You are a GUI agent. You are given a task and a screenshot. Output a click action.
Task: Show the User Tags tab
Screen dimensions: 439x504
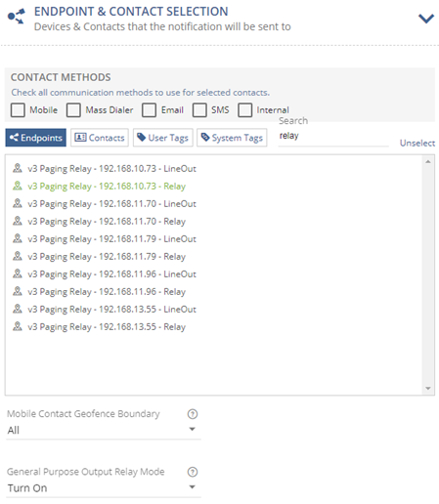(163, 138)
